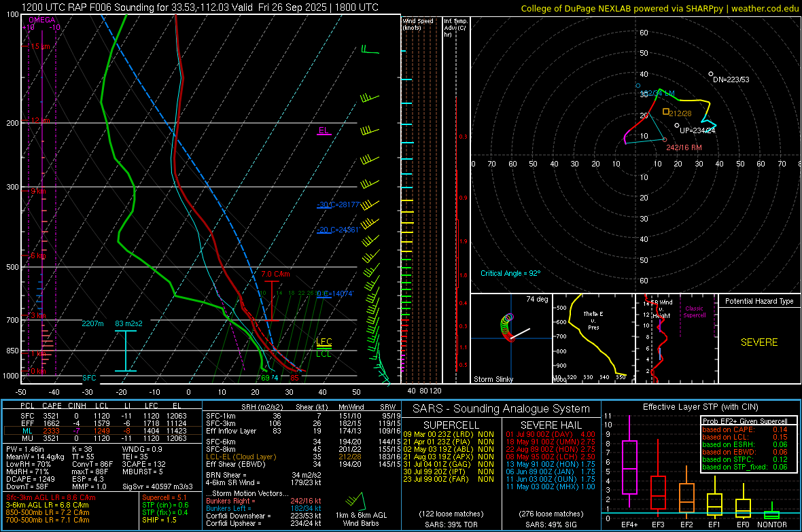Click the '83 m2s2' helicity value
The height and width of the screenshot is (532, 802).
click(129, 323)
